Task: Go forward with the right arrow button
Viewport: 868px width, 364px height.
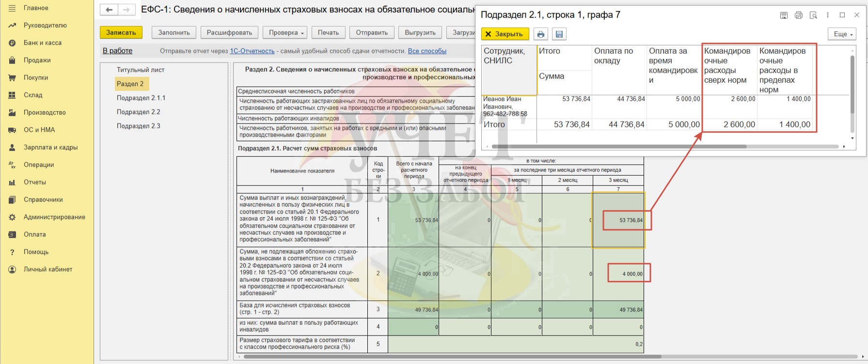Action: (x=126, y=10)
